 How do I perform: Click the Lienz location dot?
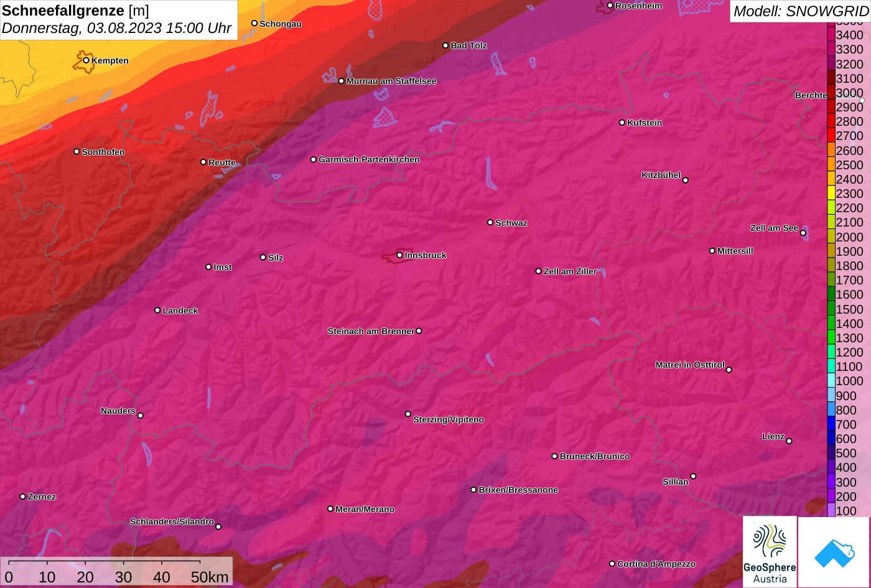coord(789,441)
